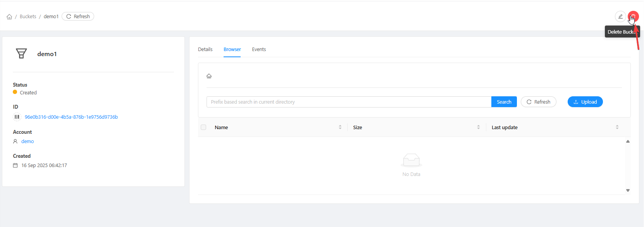
Task: Click the table scrollbar down arrow
Action: pyautogui.click(x=628, y=190)
